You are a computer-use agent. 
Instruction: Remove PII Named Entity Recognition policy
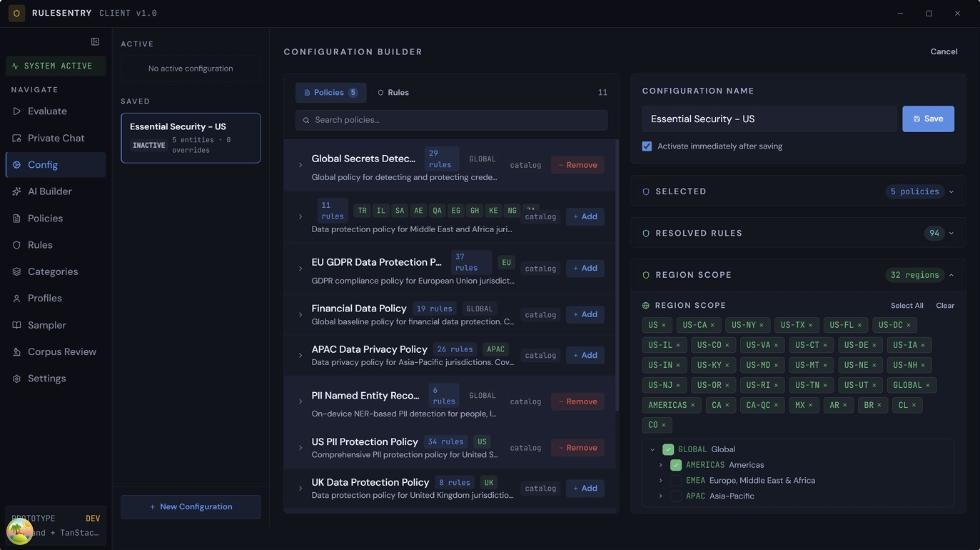pyautogui.click(x=577, y=401)
